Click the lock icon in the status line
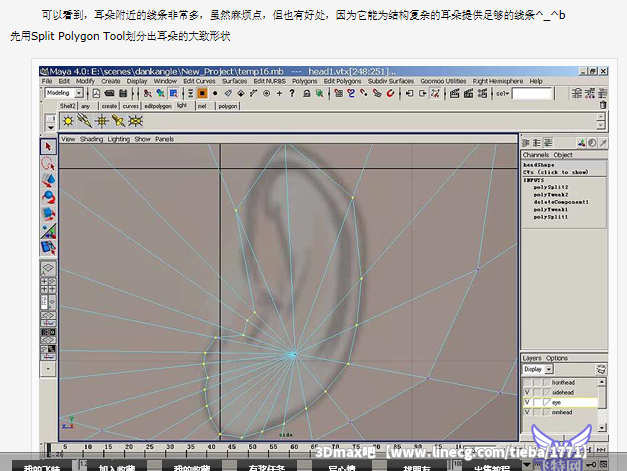 tap(306, 94)
